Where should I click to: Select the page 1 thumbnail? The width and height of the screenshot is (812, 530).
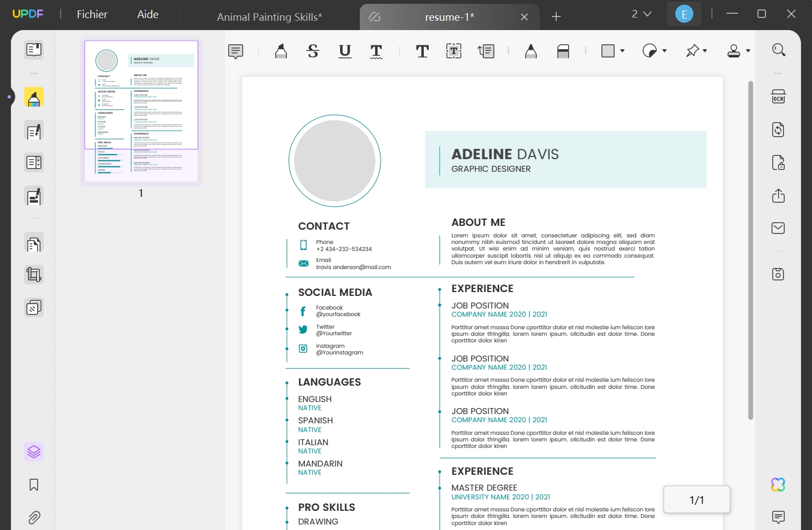coord(141,111)
